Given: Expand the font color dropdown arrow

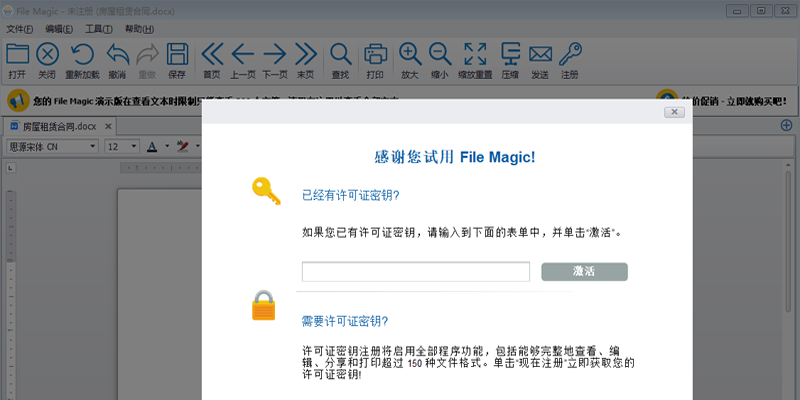Looking at the screenshot, I should (167, 147).
